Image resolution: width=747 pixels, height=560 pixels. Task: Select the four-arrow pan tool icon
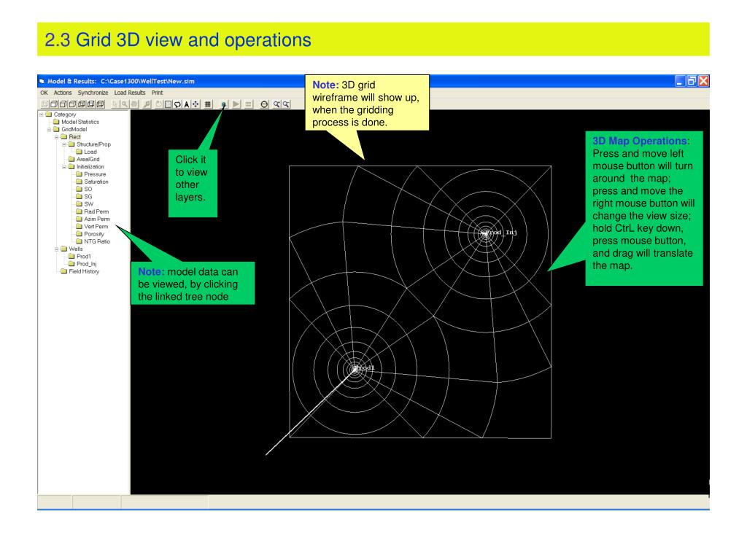[x=196, y=104]
